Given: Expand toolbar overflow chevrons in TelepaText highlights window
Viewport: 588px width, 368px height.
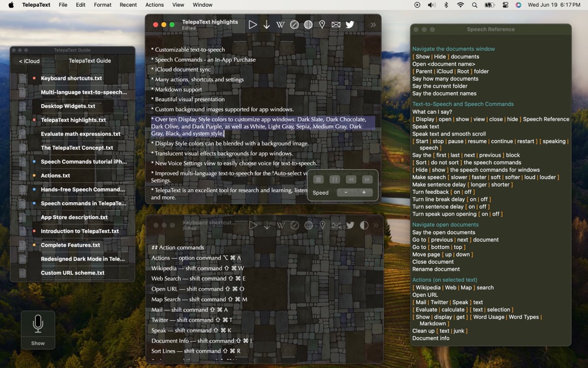Looking at the screenshot, I should 373,25.
